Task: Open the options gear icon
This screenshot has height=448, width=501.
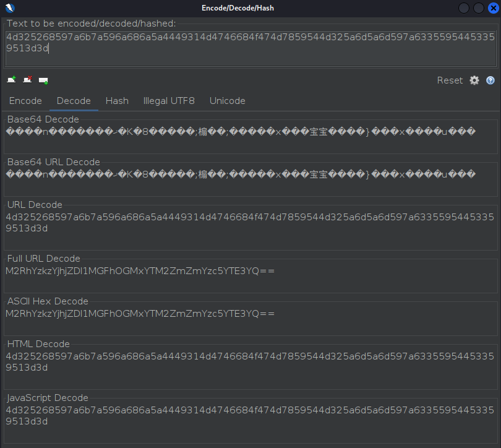Action: (x=474, y=80)
